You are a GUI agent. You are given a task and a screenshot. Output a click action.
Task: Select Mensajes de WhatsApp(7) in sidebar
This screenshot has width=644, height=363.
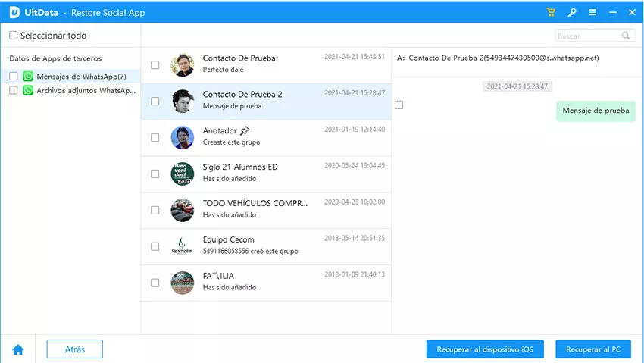point(81,77)
